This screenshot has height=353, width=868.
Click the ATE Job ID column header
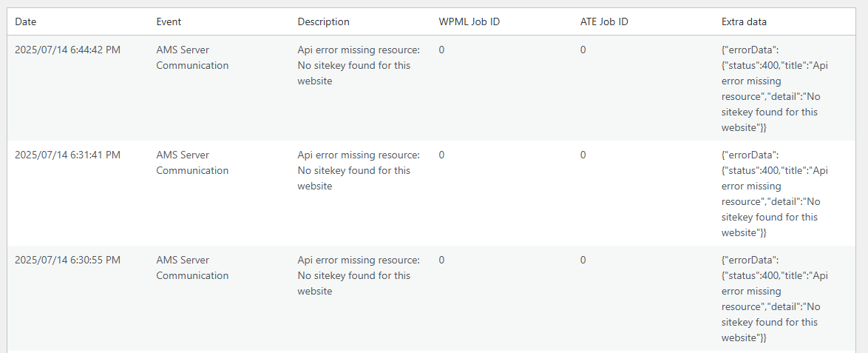(604, 22)
